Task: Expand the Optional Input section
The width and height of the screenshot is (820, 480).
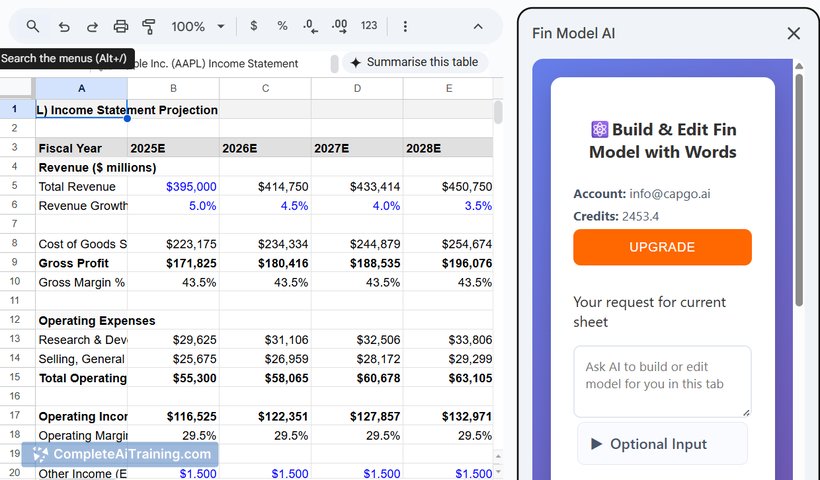Action: [662, 444]
